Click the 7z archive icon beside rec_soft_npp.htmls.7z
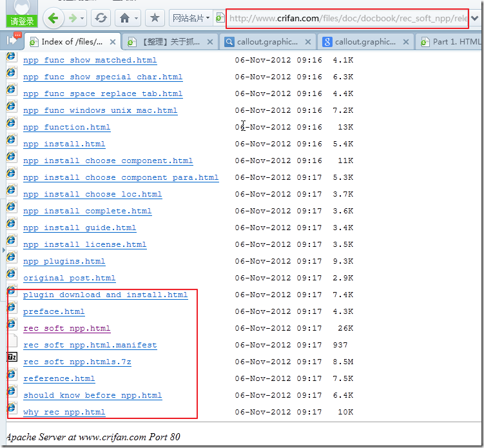Viewport: 484px width, 448px height. (12, 357)
